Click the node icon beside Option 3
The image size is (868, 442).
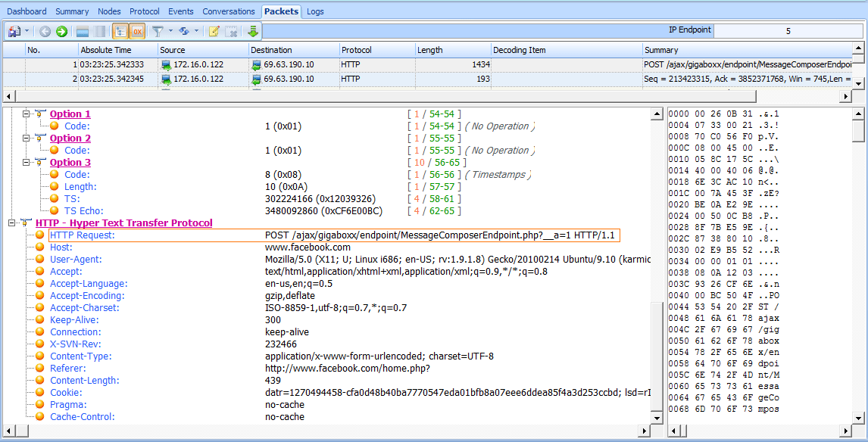[x=39, y=163]
